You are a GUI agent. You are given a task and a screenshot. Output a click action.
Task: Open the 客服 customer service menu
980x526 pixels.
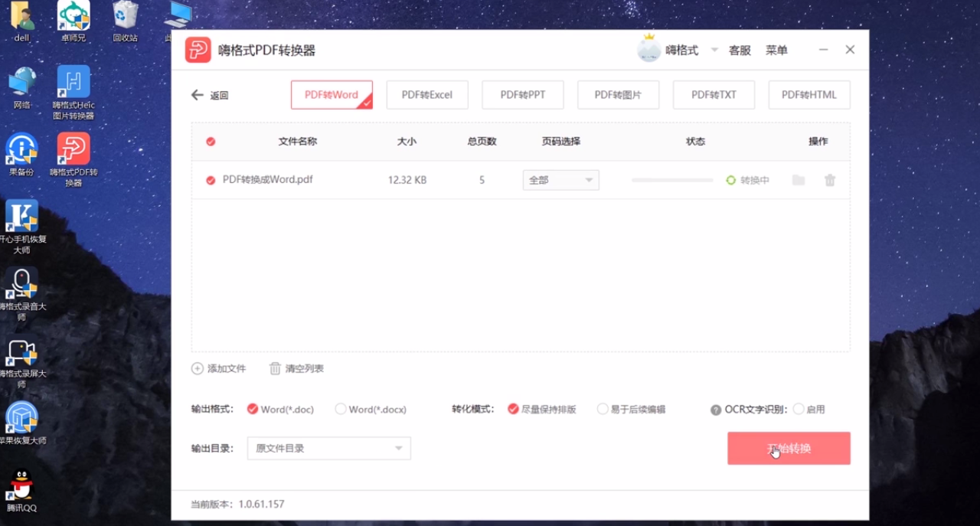[740, 50]
